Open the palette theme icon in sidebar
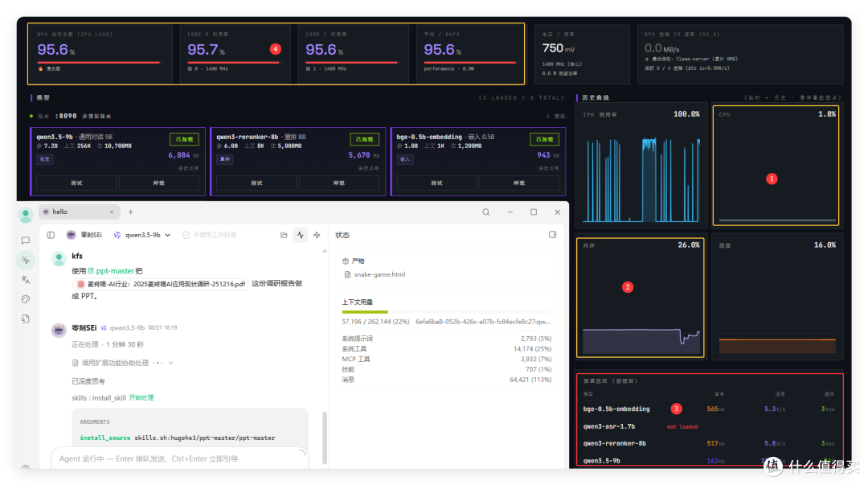 [26, 299]
